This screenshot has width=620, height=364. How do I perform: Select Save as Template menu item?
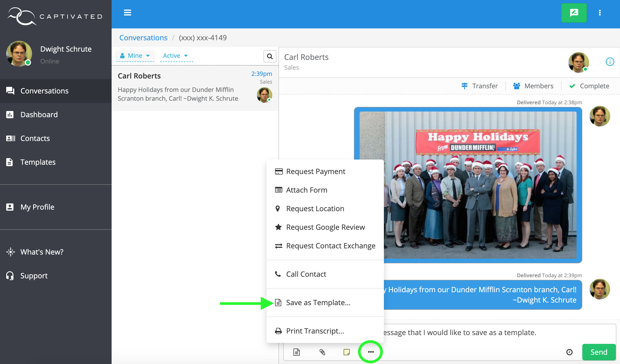pyautogui.click(x=318, y=303)
